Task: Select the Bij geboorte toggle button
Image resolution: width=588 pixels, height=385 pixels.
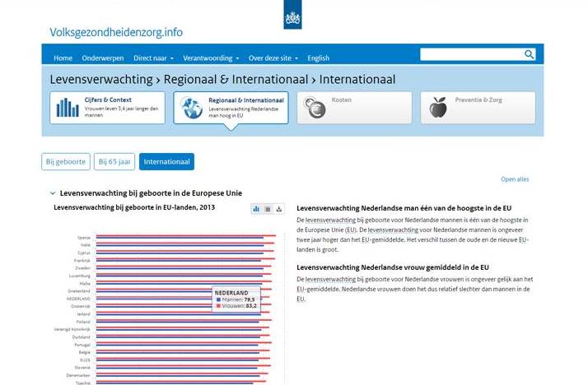Action: tap(66, 162)
